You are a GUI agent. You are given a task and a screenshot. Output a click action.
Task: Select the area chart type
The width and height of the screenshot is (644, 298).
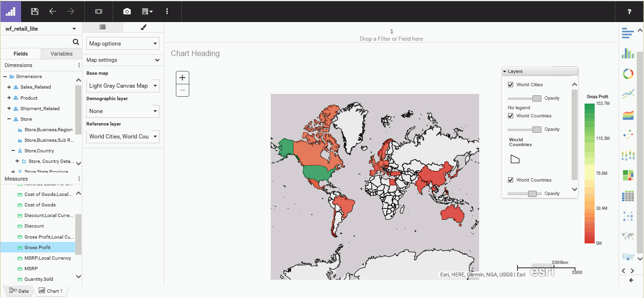coord(628,115)
